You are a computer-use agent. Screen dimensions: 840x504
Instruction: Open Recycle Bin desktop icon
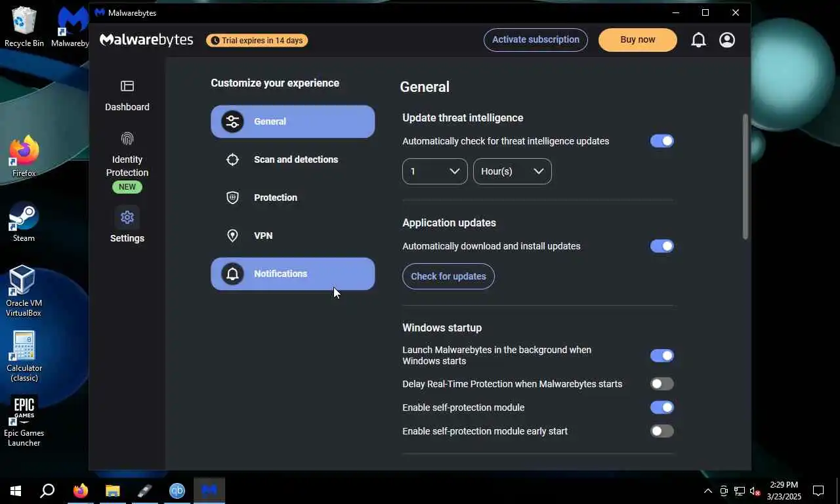(x=24, y=27)
